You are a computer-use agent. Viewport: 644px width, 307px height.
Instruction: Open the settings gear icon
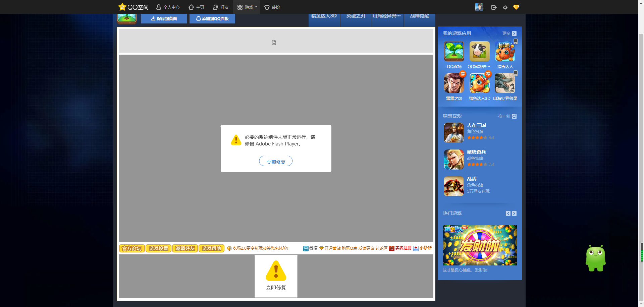point(505,7)
